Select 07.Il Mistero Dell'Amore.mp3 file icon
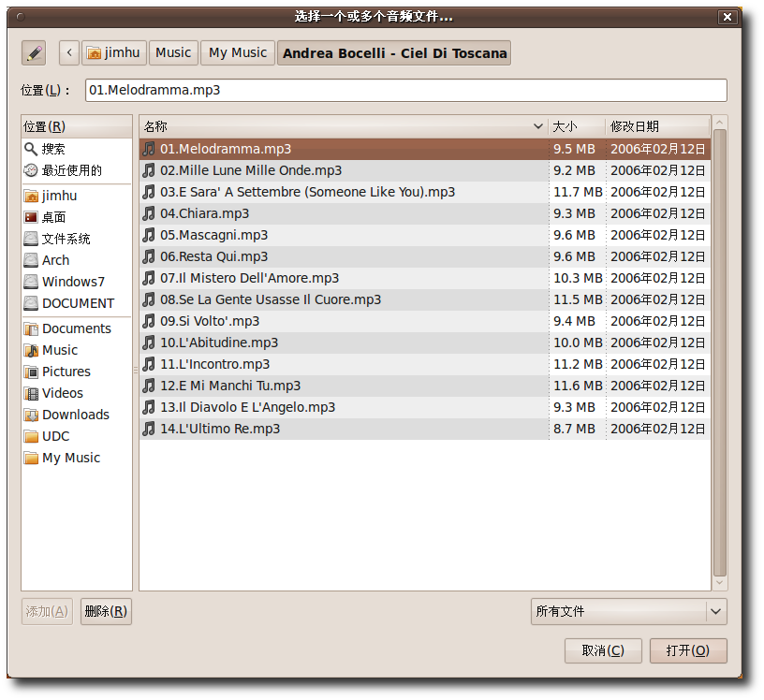This screenshot has width=764, height=700. (x=149, y=278)
